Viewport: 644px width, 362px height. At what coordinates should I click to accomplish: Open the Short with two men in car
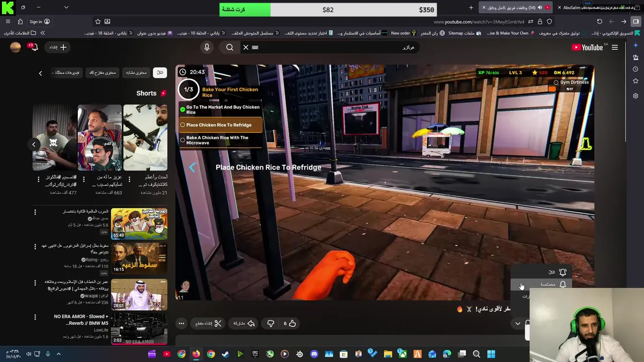click(100, 138)
